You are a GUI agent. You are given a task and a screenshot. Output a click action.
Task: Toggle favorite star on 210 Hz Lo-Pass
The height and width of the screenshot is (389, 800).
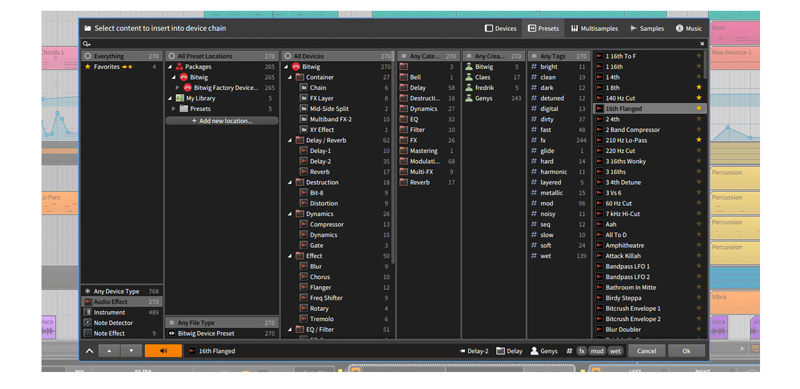click(699, 140)
